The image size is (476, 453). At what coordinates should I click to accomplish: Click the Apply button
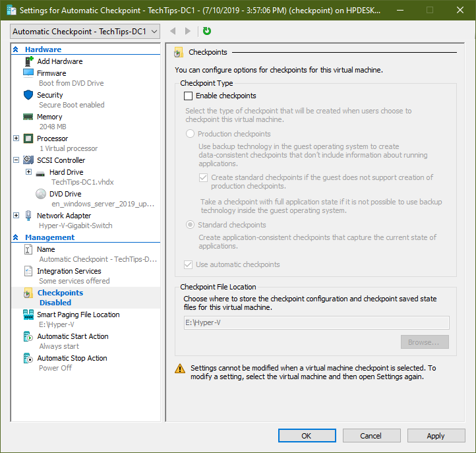pyautogui.click(x=436, y=436)
